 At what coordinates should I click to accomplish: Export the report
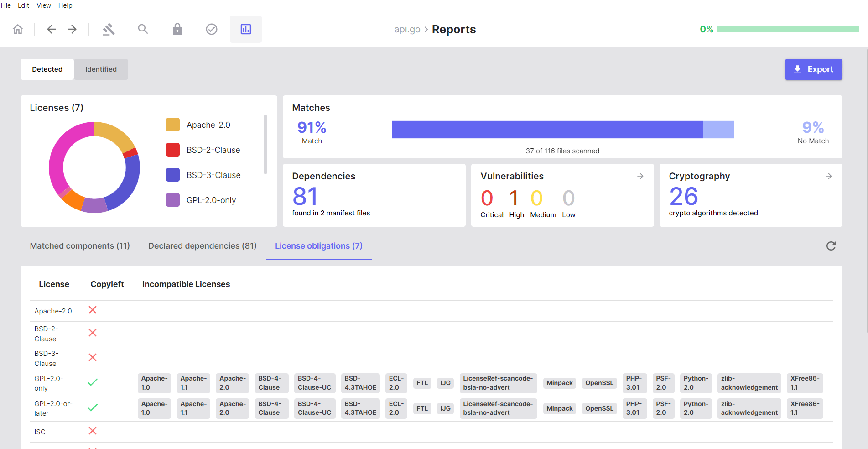[x=813, y=69]
